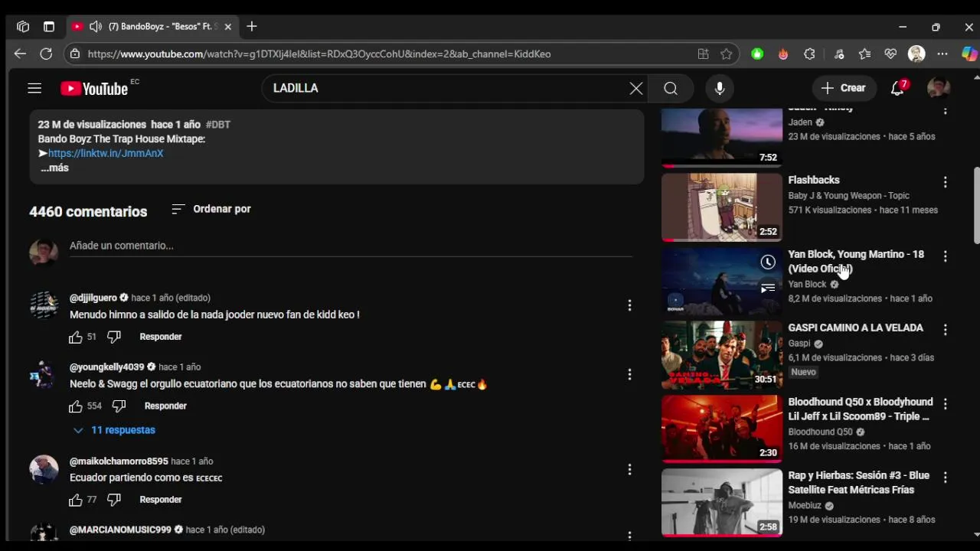
Task: Open the Ordenar por sort menu
Action: point(211,209)
